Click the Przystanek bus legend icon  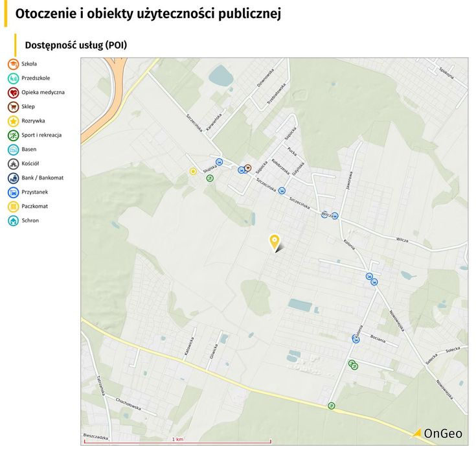click(14, 192)
